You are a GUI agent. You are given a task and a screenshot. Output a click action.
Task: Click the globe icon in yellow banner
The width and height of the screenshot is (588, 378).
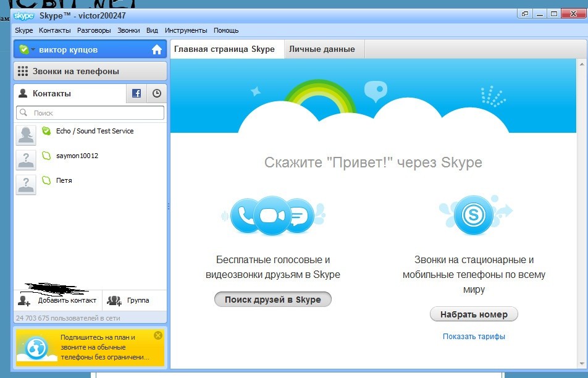(x=36, y=348)
